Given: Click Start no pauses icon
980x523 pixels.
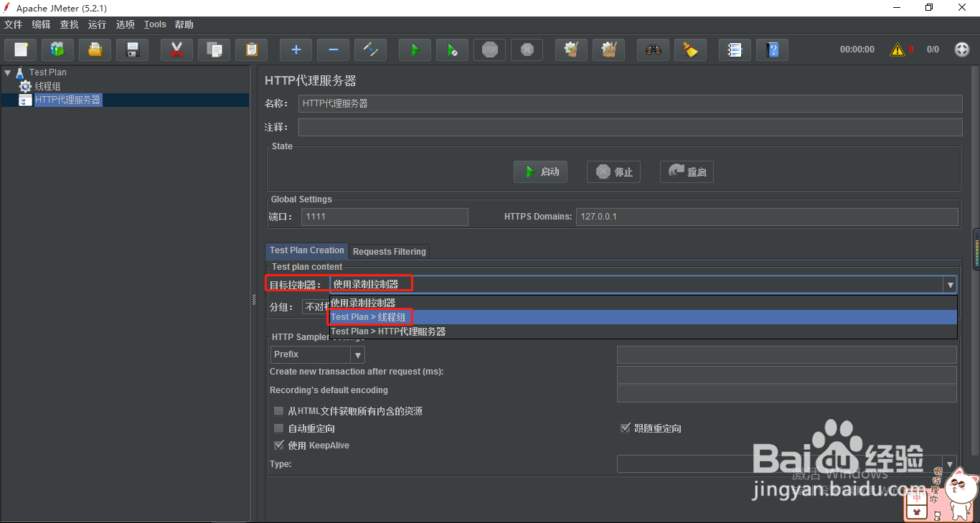Looking at the screenshot, I should click(x=453, y=50).
